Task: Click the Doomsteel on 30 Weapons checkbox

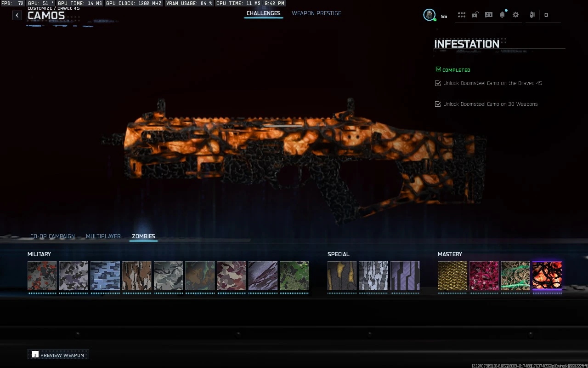Action: click(438, 104)
